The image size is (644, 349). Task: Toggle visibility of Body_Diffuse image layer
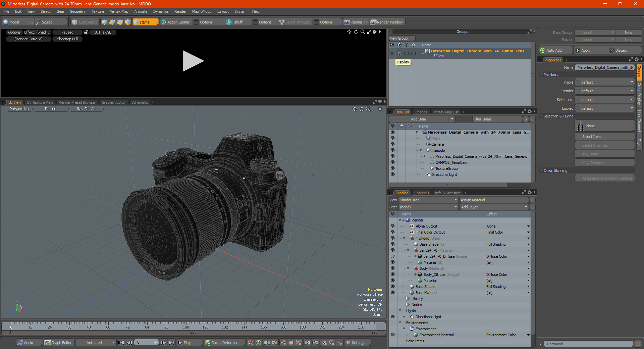(392, 275)
